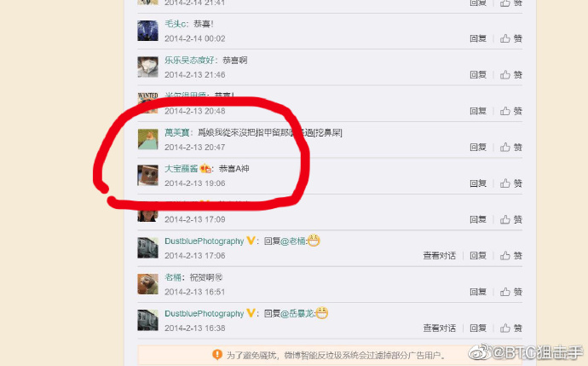
Task: Open 老桶's avatar thumbnail
Action: (x=147, y=284)
